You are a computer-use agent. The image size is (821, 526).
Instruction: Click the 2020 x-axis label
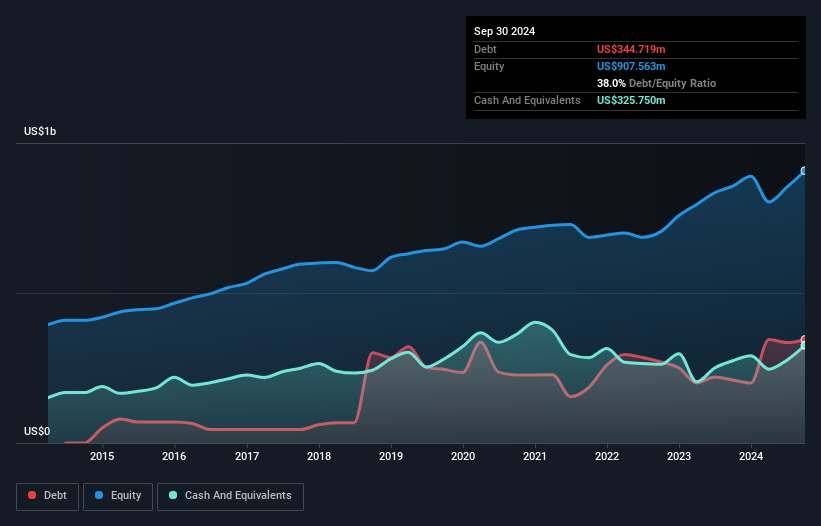pos(463,456)
